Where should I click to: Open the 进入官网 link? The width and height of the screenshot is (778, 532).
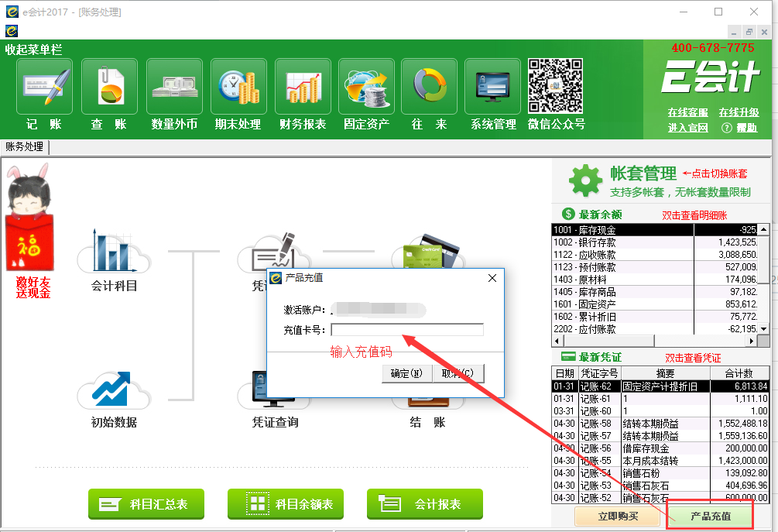click(687, 128)
